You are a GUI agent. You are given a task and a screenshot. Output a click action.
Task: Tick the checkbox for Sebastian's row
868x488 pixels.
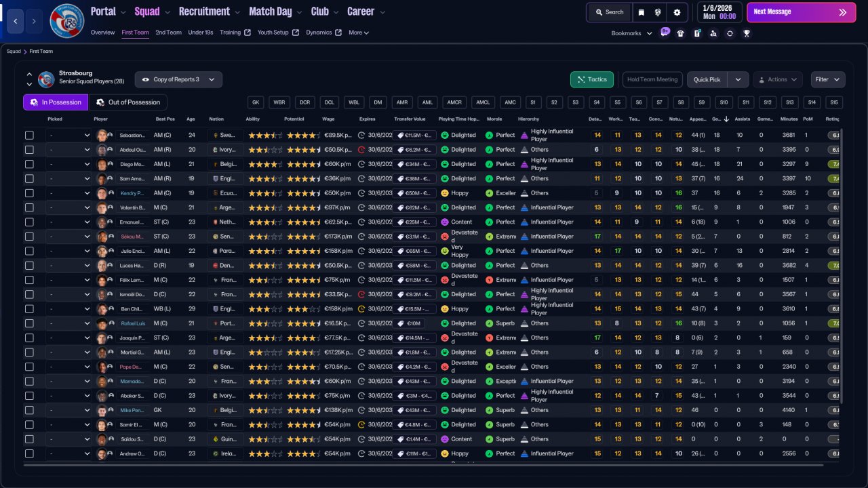[x=29, y=135]
